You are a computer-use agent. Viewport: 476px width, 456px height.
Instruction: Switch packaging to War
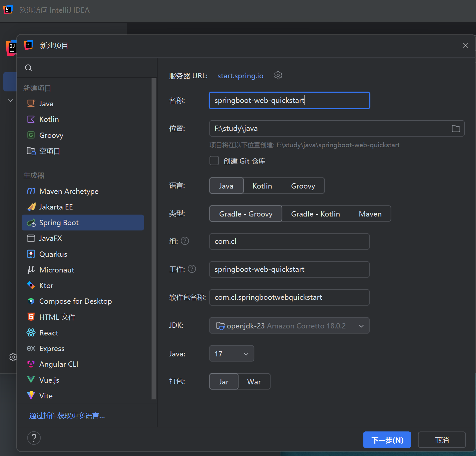(254, 382)
